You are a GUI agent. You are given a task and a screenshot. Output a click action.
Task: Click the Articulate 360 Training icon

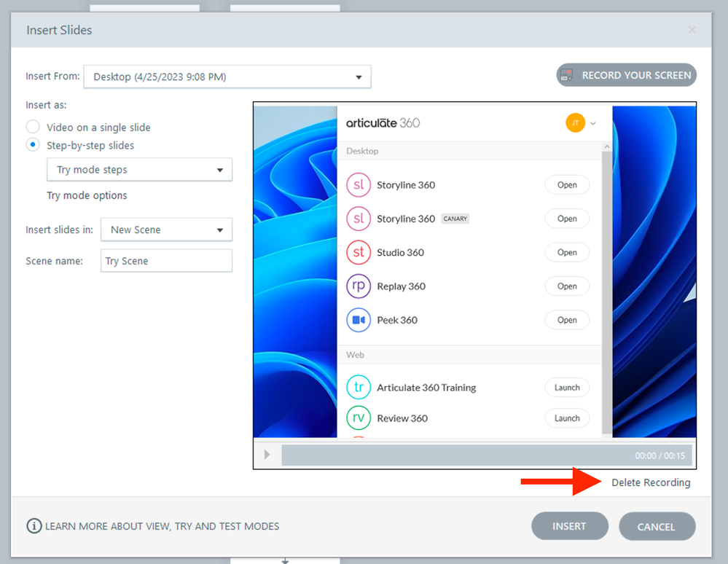tap(359, 388)
